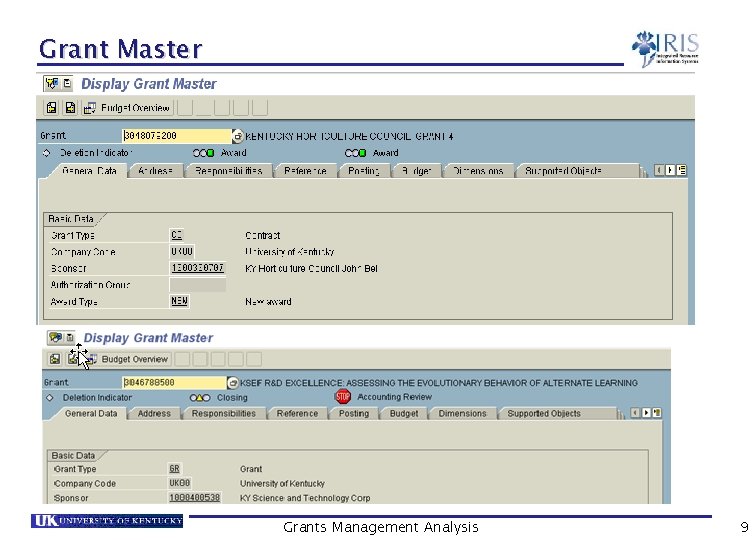Open Responsibilities tab in lower window
This screenshot has width=756, height=540.
pyautogui.click(x=224, y=413)
